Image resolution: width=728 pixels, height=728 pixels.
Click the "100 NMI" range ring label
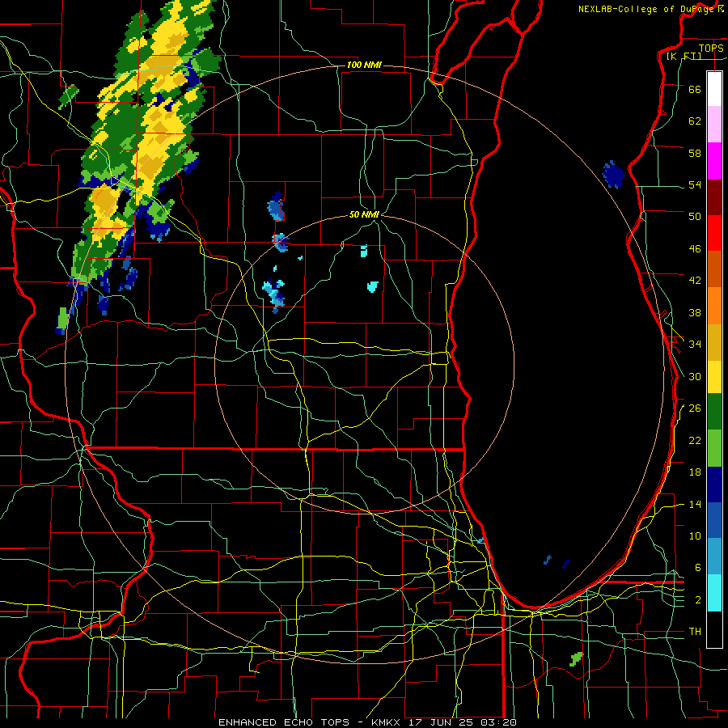point(364,65)
